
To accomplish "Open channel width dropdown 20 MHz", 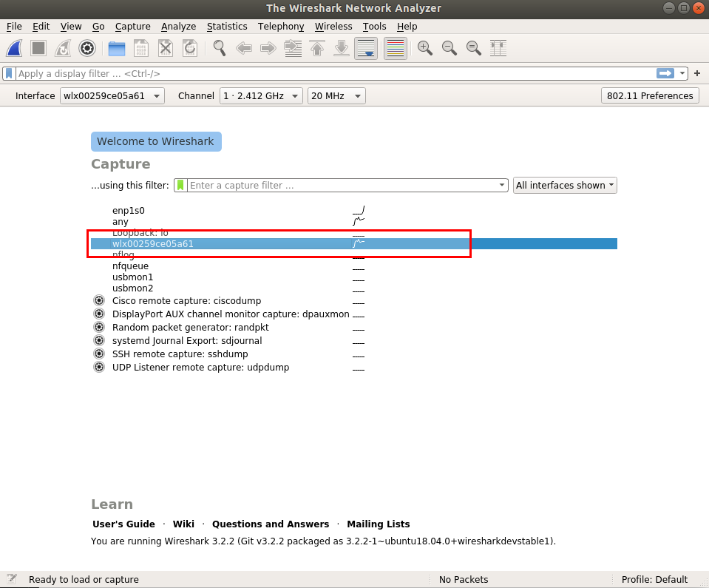I will click(336, 96).
